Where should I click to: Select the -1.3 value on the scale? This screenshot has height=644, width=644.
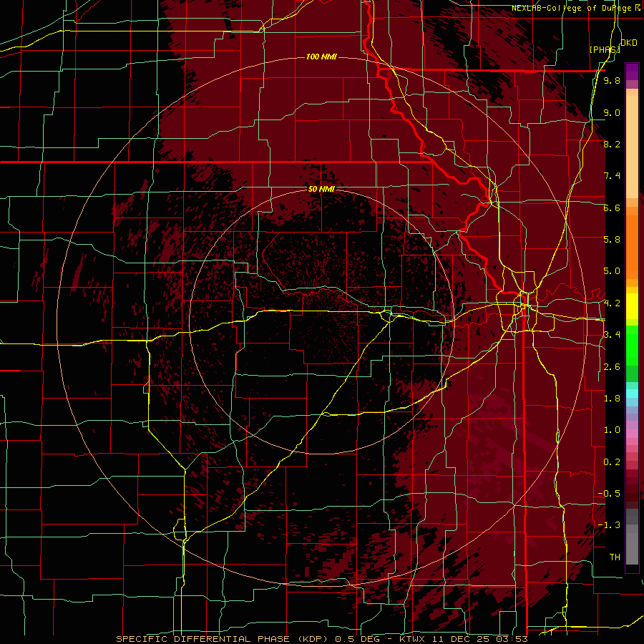(x=609, y=525)
